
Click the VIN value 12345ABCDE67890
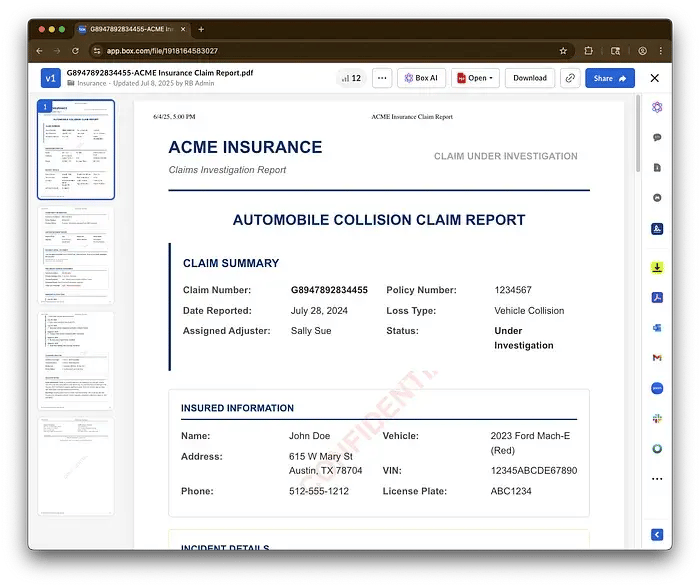pos(533,470)
